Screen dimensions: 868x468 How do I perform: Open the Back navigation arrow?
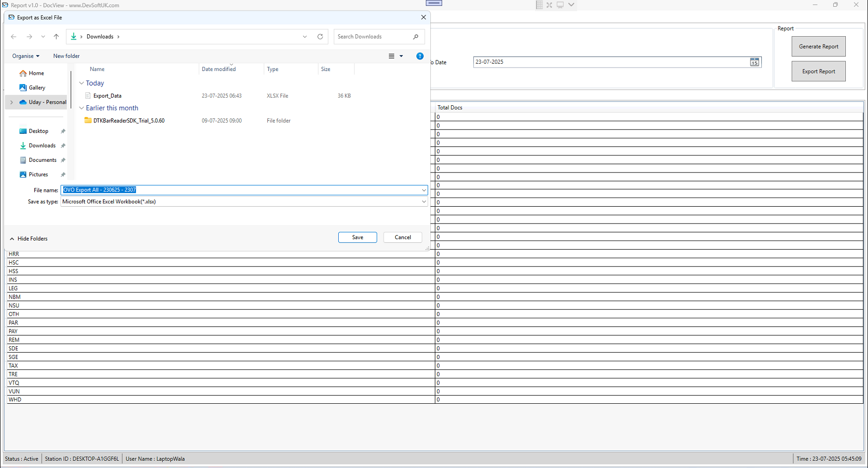(14, 36)
